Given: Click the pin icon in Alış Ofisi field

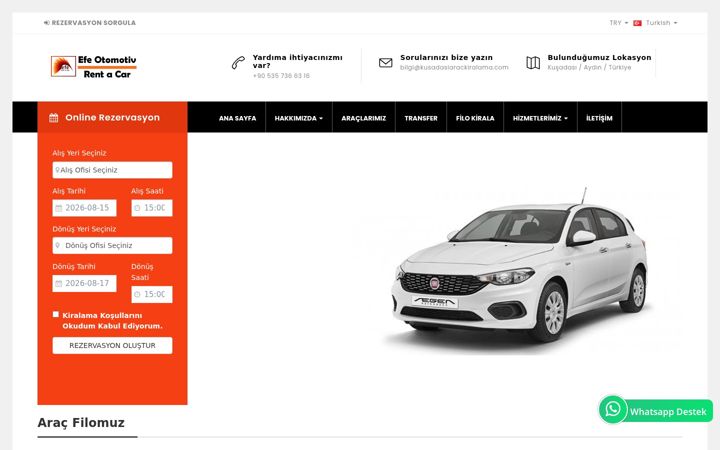Looking at the screenshot, I should (x=57, y=170).
